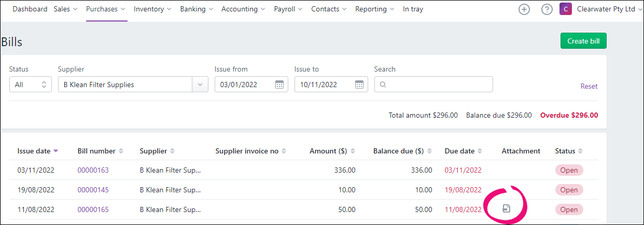
Task: Open the Issue from calendar picker
Action: click(x=279, y=85)
